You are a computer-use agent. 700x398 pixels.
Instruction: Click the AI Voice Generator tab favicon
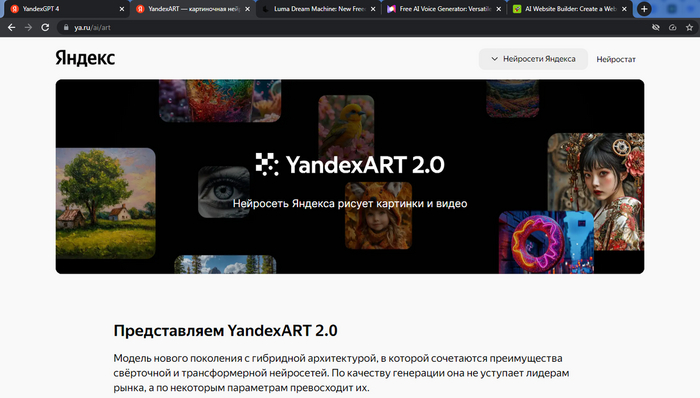(x=392, y=9)
